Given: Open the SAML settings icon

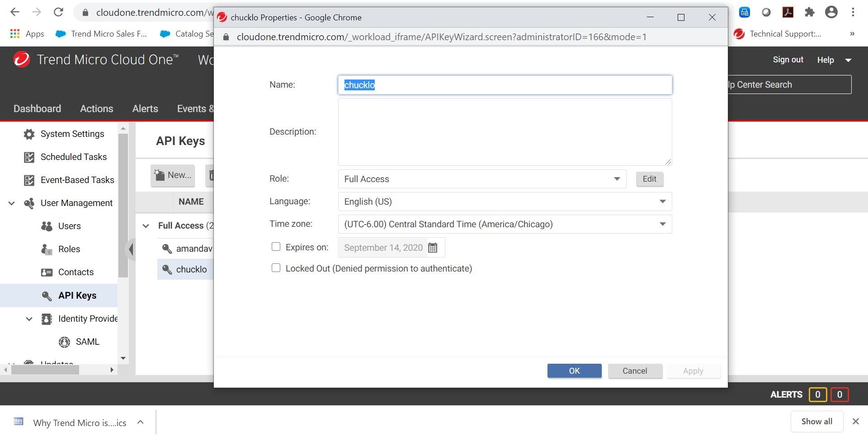Looking at the screenshot, I should tap(65, 342).
